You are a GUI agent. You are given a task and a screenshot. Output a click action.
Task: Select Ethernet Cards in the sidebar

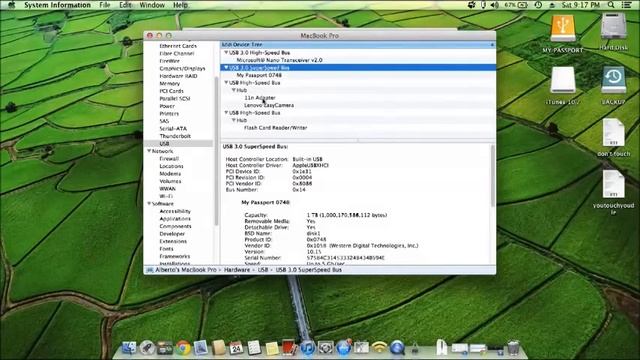(x=178, y=46)
